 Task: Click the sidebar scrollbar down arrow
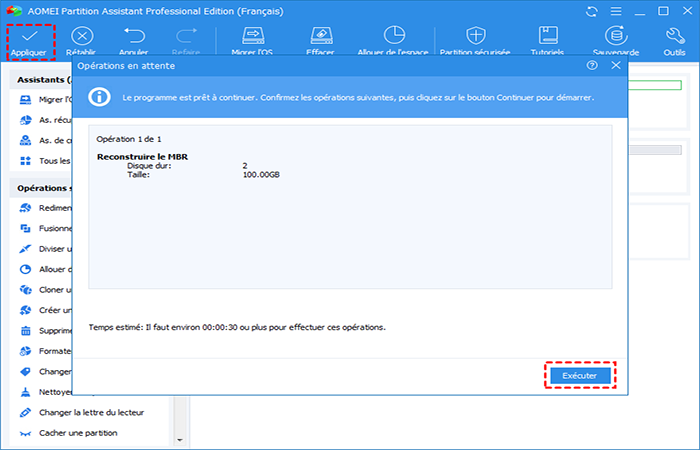pyautogui.click(x=179, y=439)
